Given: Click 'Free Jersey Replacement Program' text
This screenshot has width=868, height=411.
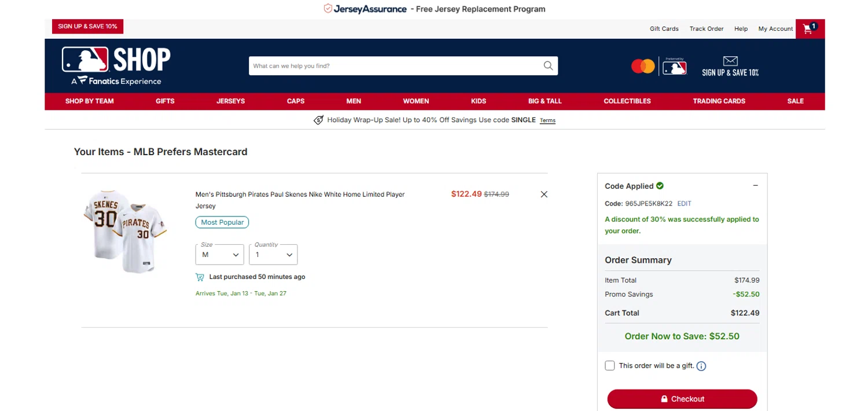Looking at the screenshot, I should click(x=481, y=9).
